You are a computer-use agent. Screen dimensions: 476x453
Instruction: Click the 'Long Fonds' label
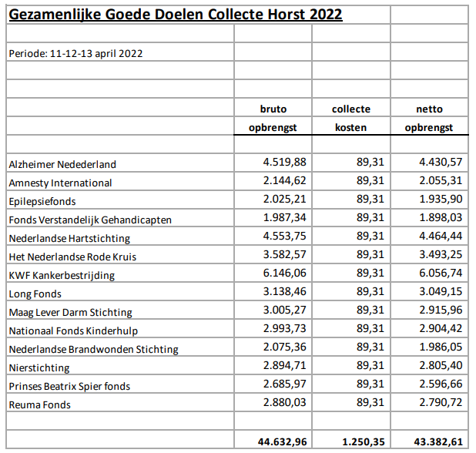pyautogui.click(x=35, y=294)
